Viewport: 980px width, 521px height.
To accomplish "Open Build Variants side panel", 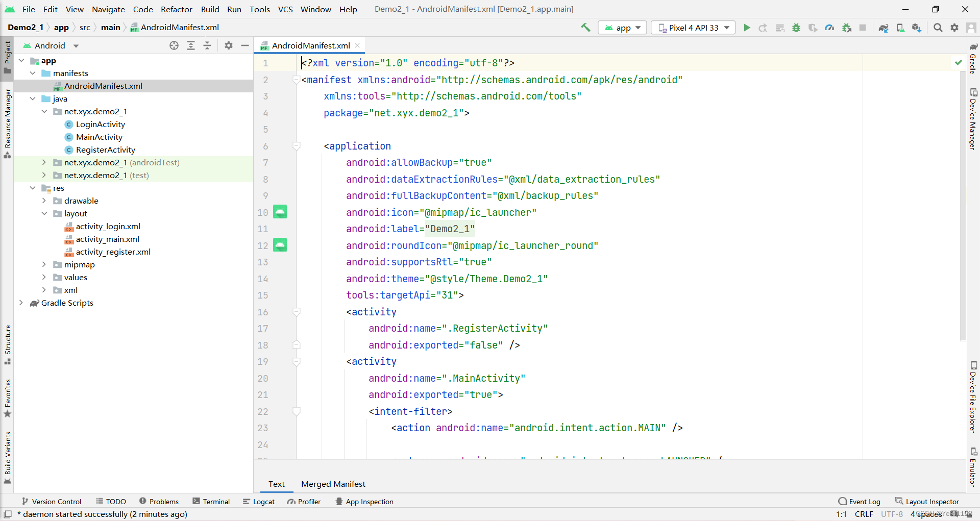I will (x=8, y=458).
